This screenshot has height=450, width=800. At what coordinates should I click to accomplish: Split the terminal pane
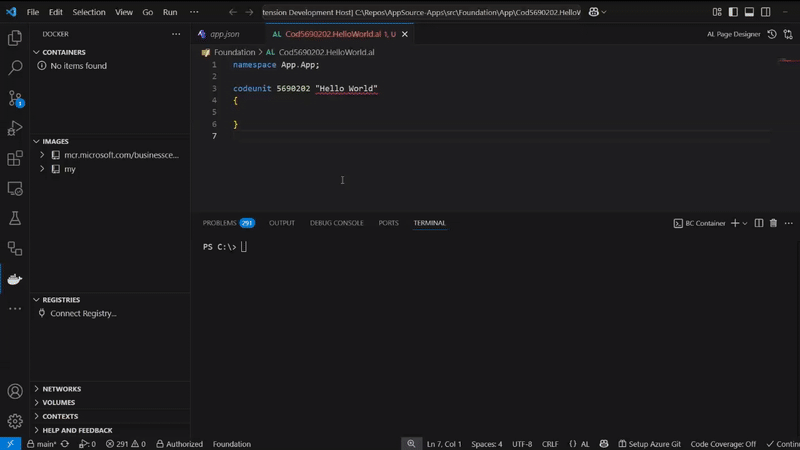[x=759, y=223]
